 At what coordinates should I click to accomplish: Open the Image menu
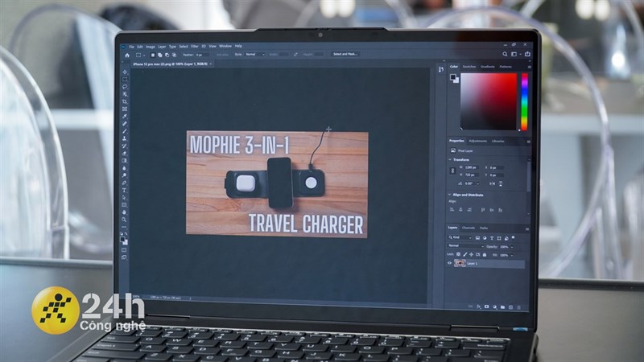(x=151, y=47)
